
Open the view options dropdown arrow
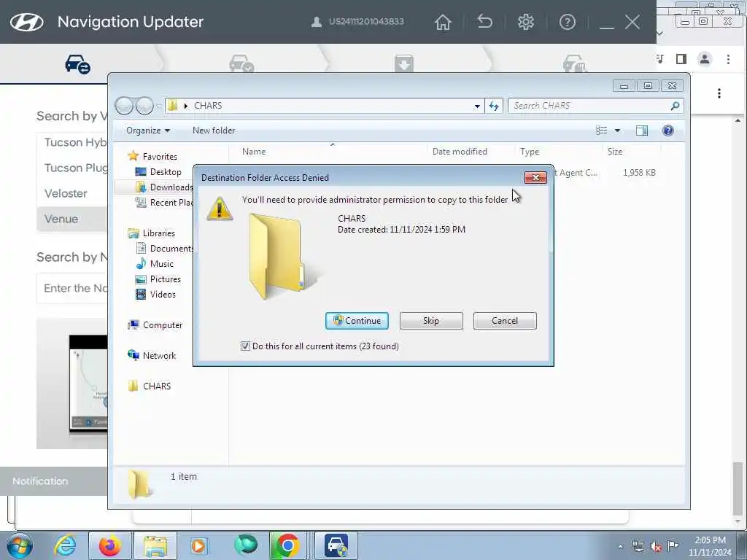click(x=617, y=131)
